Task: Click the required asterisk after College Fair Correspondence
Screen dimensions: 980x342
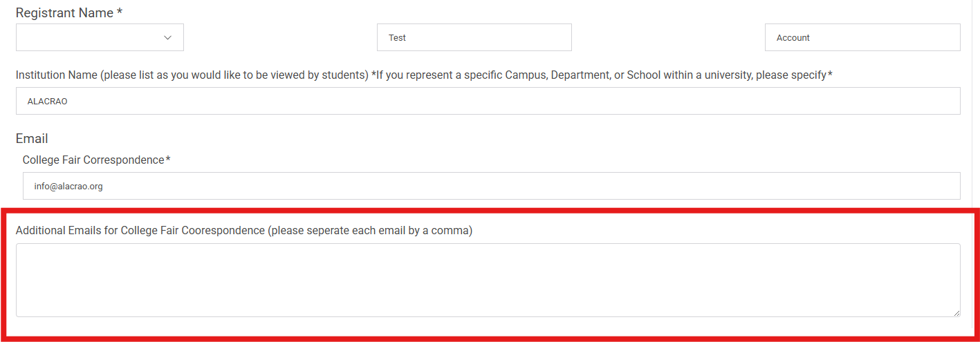Action: tap(168, 158)
